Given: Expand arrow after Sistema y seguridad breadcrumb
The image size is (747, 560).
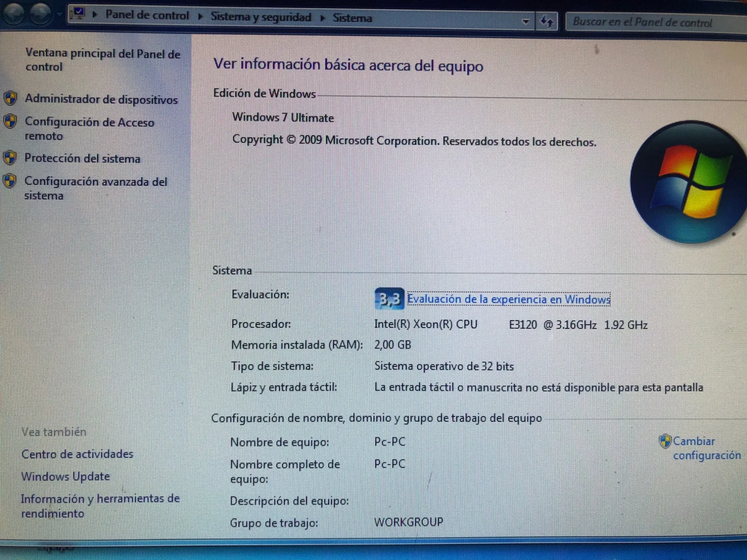Looking at the screenshot, I should click(322, 18).
